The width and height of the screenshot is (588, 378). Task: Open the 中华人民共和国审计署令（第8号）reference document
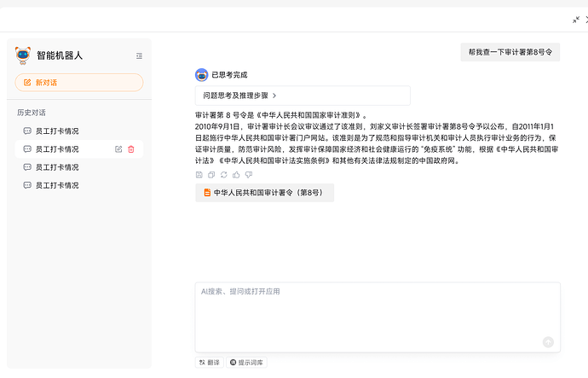(265, 193)
